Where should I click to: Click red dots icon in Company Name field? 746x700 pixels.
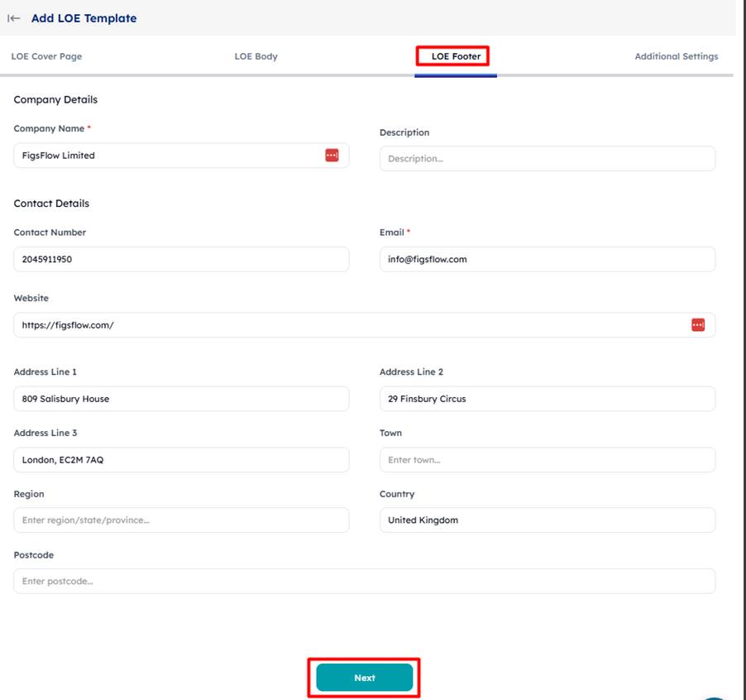332,155
